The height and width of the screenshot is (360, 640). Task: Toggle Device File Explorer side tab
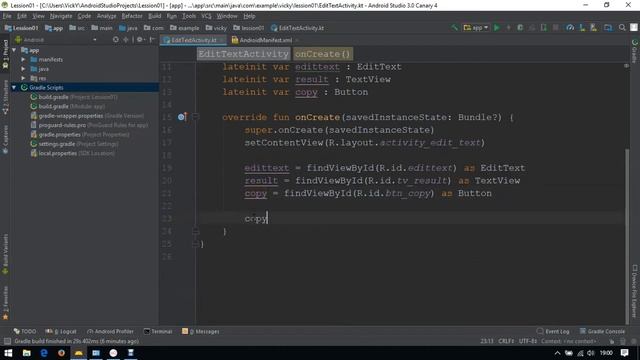point(635,291)
